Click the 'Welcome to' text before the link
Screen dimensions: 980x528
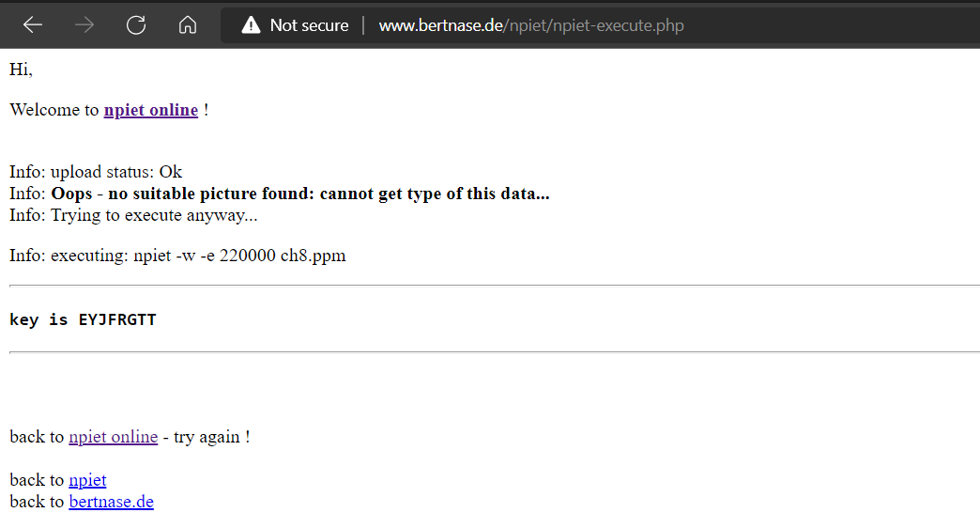54,110
